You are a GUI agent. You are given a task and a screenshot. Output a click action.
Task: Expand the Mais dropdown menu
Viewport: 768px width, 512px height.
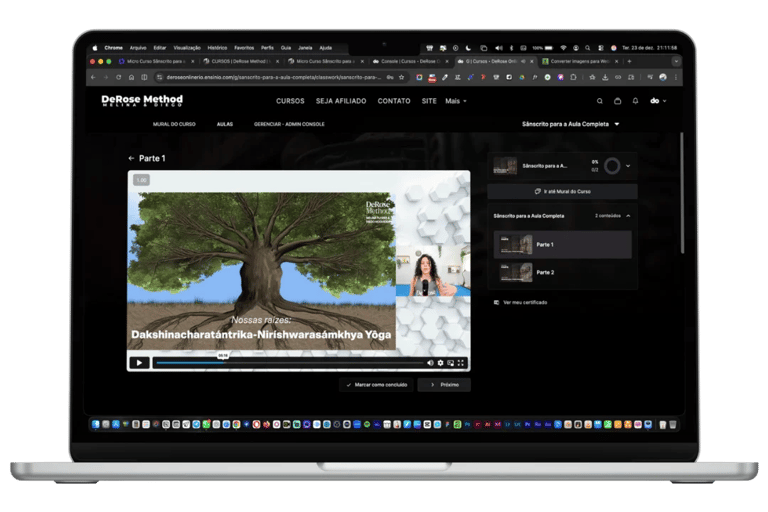[456, 101]
